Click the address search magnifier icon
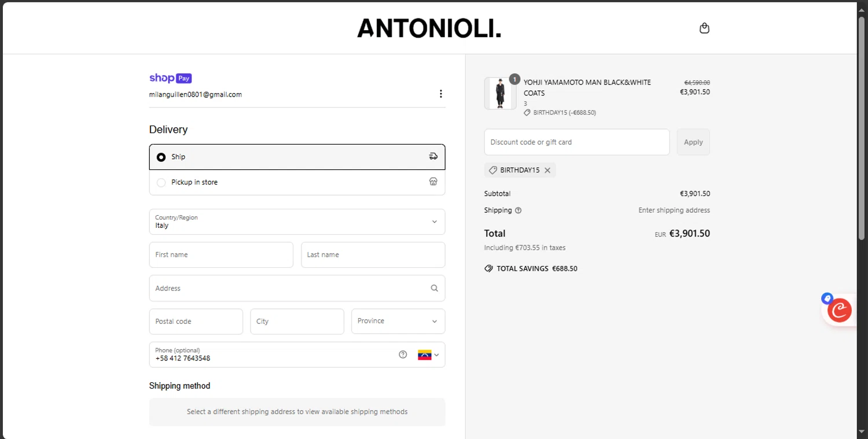Image resolution: width=868 pixels, height=439 pixels. [434, 288]
